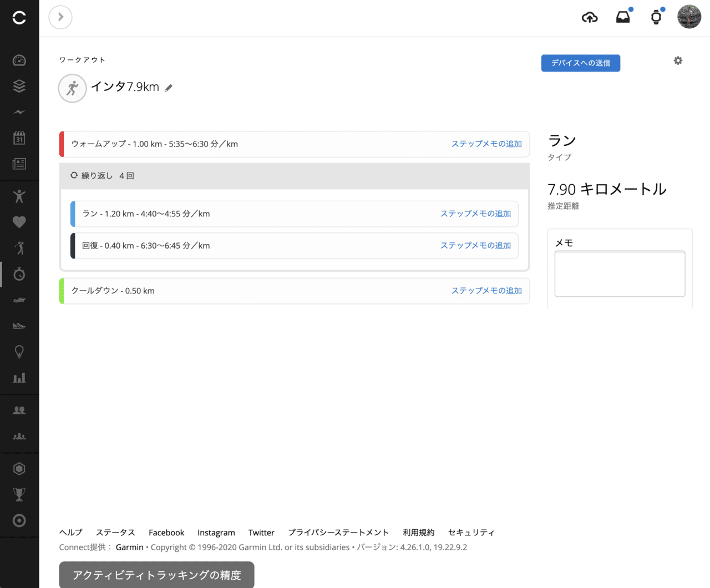Open the target goals icon
Viewport: 710px width, 588px height.
coord(19,520)
